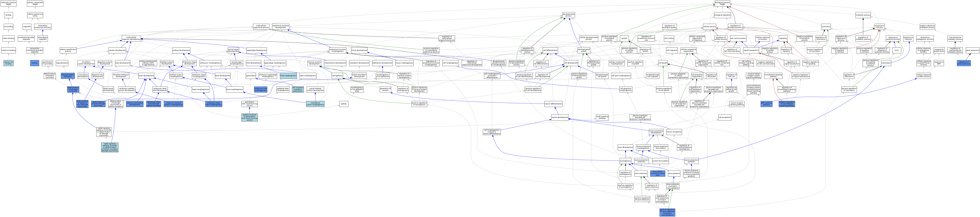
Task: Click the 'multicellular organism development' node
Action: [131, 38]
